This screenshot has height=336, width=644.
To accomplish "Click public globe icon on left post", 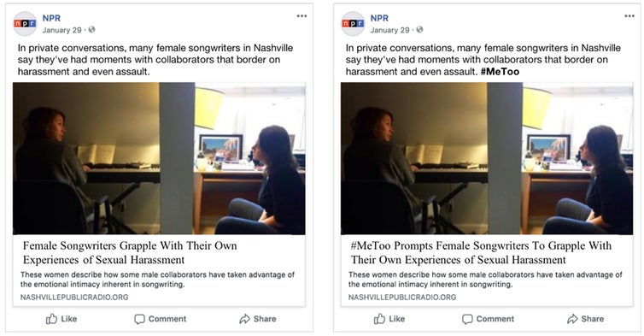I will tap(91, 30).
